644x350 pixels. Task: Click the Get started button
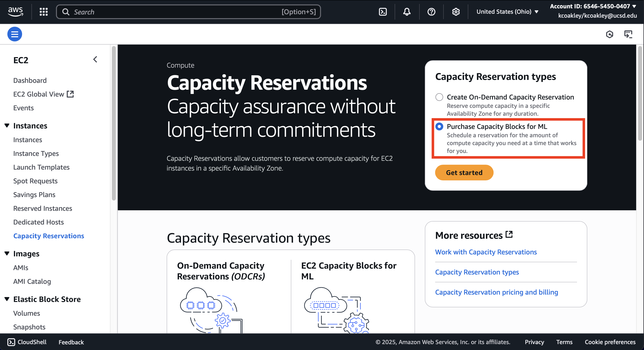(464, 173)
